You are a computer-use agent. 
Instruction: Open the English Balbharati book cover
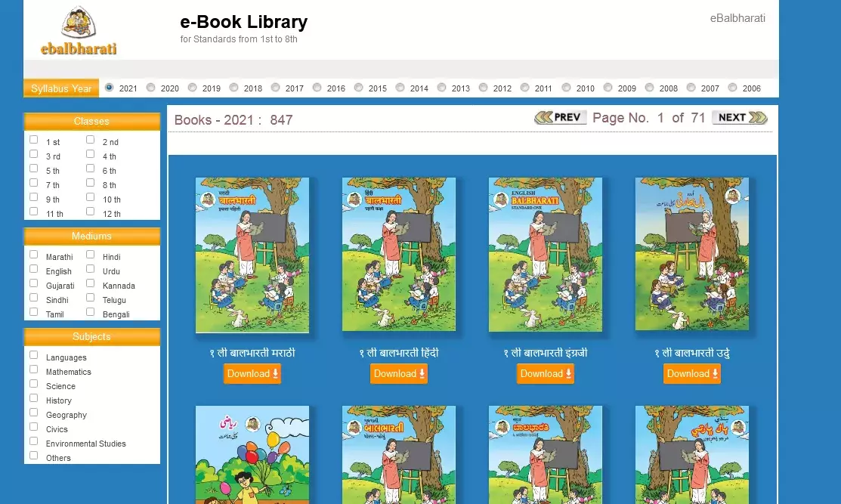click(x=546, y=255)
